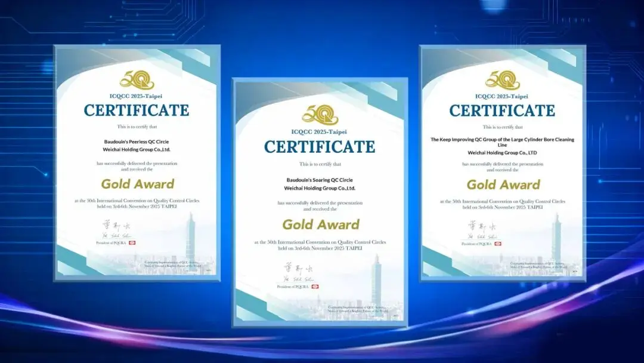Click the CERTIFICATE heading on the left certificate
This screenshot has width=644, height=363.
[x=137, y=110]
